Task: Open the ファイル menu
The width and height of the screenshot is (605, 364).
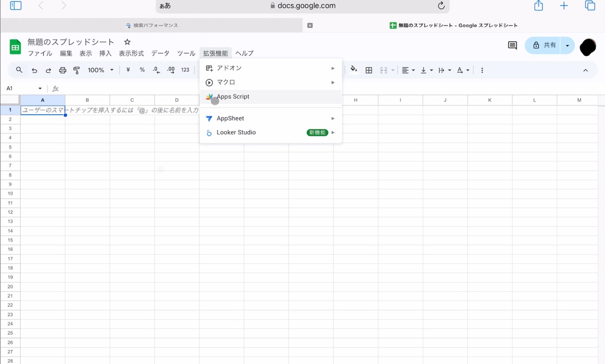Action: [40, 53]
